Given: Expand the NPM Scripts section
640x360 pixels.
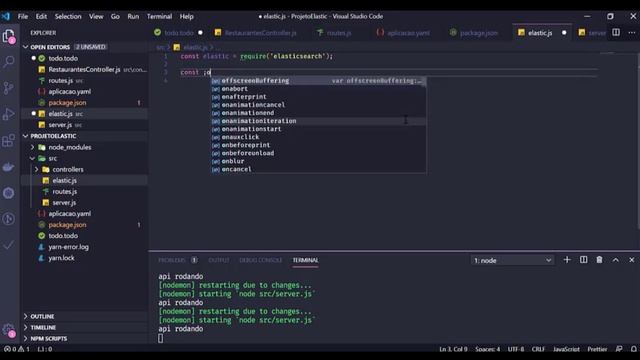Looking at the screenshot, I should 84,338.
